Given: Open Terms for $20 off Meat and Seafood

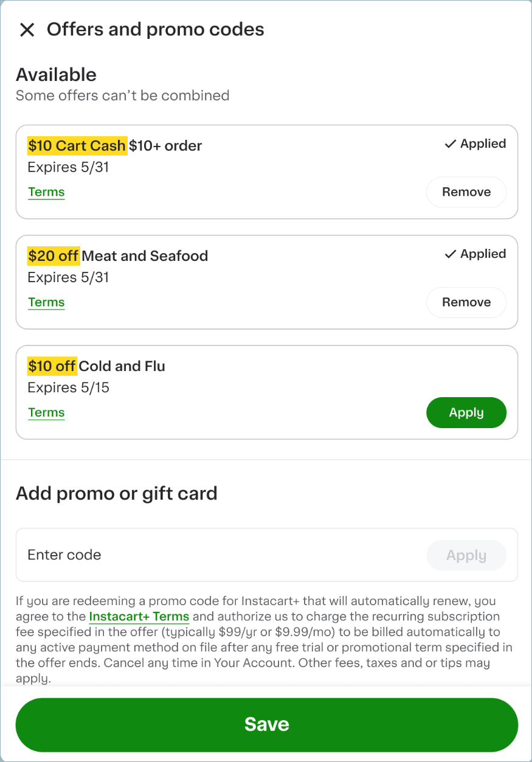Looking at the screenshot, I should [46, 302].
